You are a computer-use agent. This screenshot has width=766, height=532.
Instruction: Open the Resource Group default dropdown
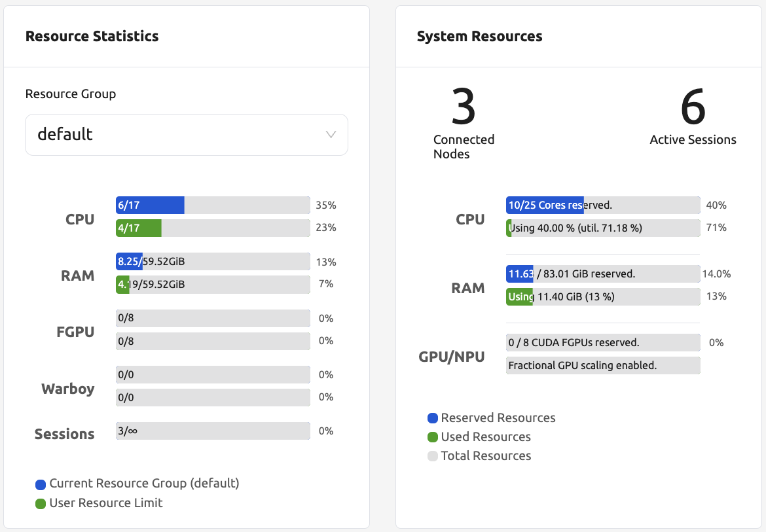(186, 135)
